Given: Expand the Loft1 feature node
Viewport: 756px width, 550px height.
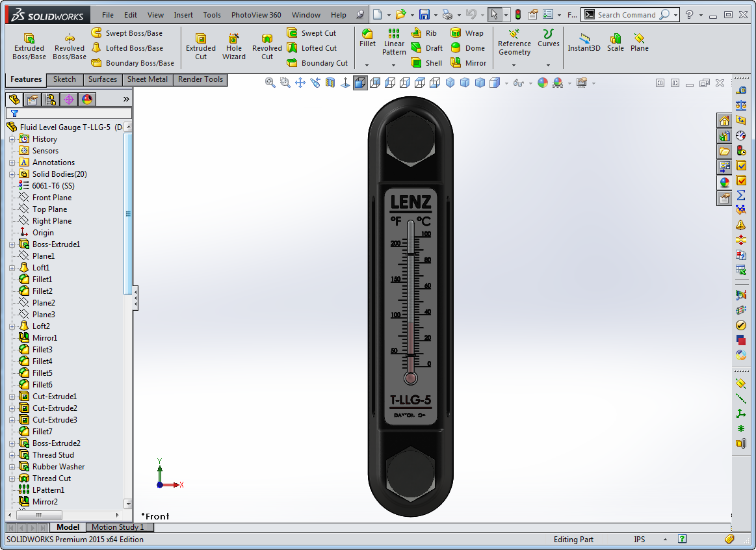Looking at the screenshot, I should 12,268.
